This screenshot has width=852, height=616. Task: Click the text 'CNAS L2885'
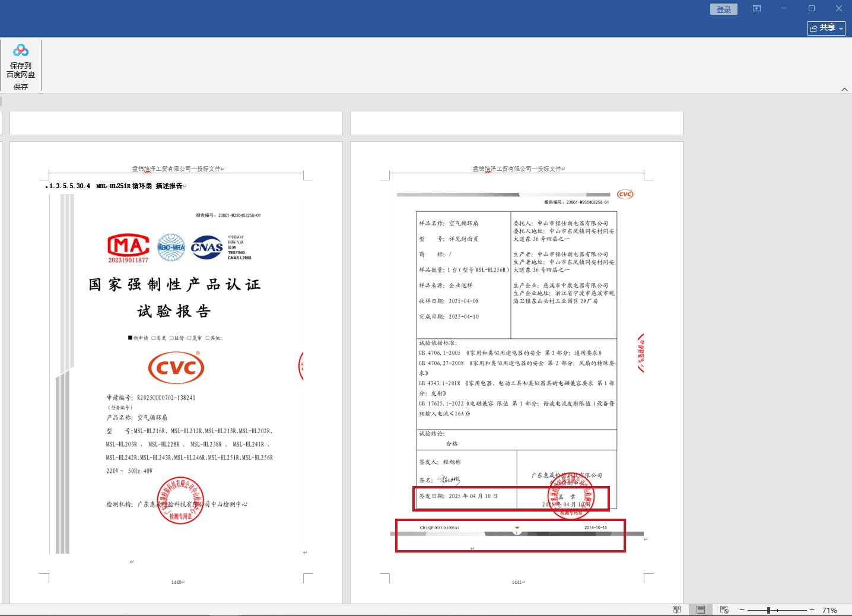[x=240, y=258]
